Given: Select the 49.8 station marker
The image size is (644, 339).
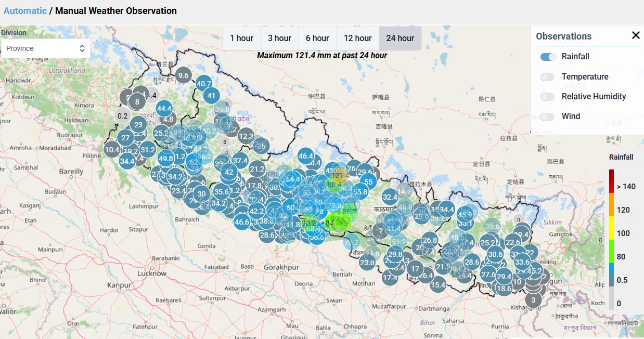Looking at the screenshot, I should [x=166, y=159].
